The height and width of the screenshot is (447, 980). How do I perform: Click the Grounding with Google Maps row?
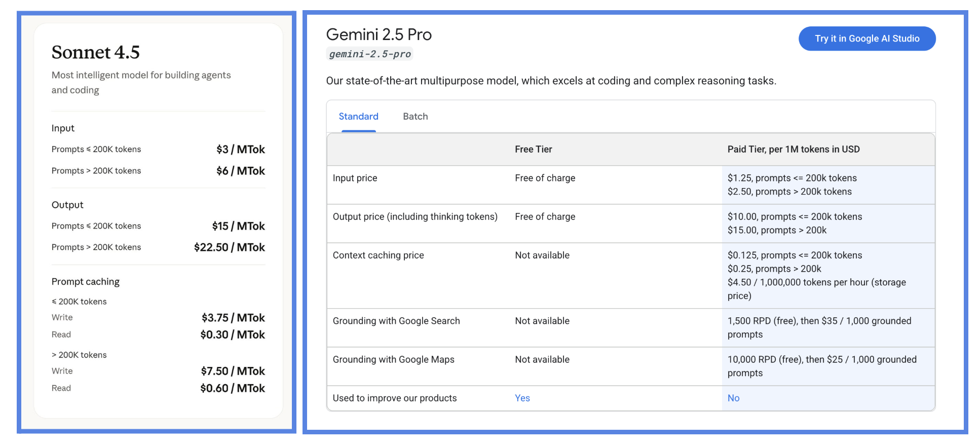point(394,359)
